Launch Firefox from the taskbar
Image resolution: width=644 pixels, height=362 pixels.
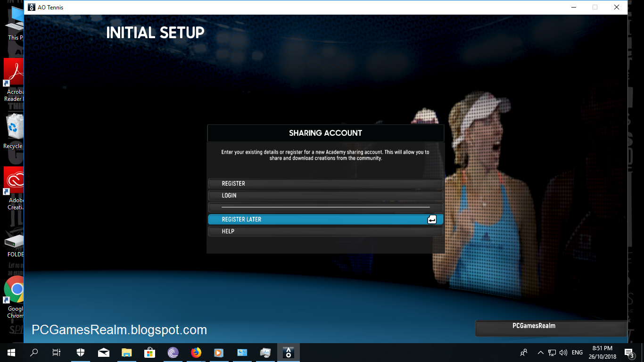196,352
